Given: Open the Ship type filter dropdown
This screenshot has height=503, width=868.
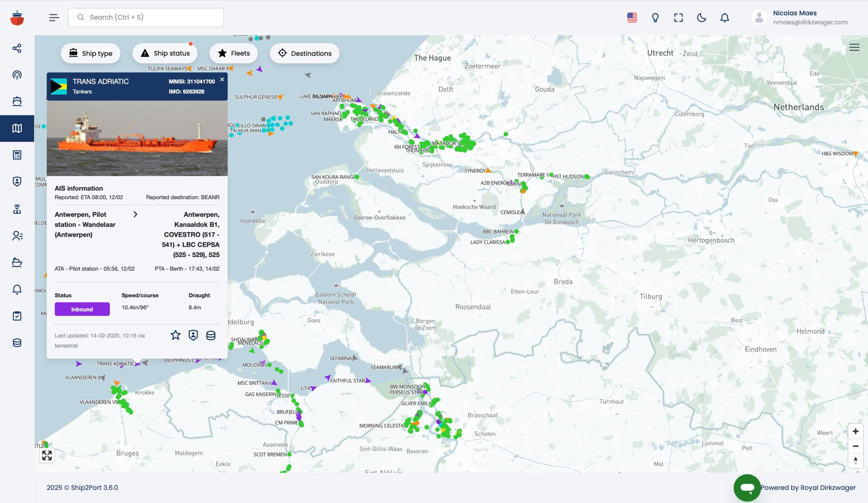Looking at the screenshot, I should pyautogui.click(x=91, y=53).
